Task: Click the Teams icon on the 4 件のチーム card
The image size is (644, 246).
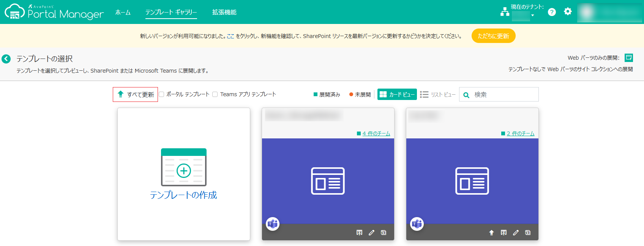Action: click(x=273, y=224)
